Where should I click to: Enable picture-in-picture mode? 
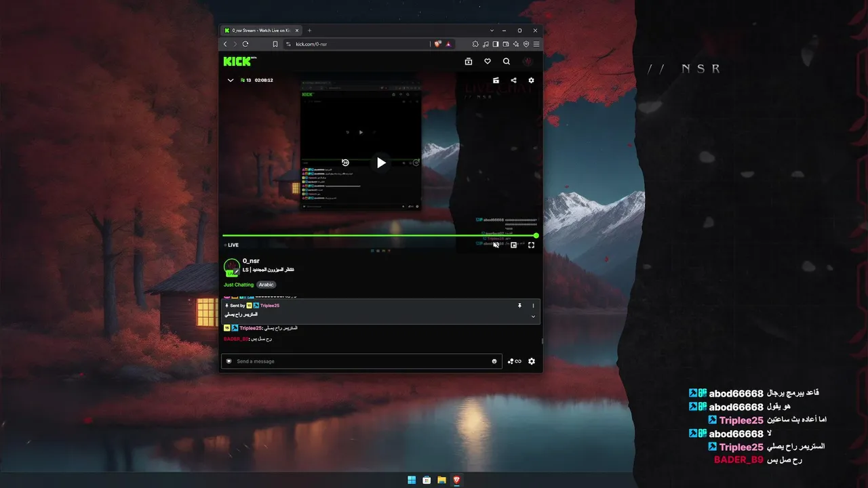[514, 245]
